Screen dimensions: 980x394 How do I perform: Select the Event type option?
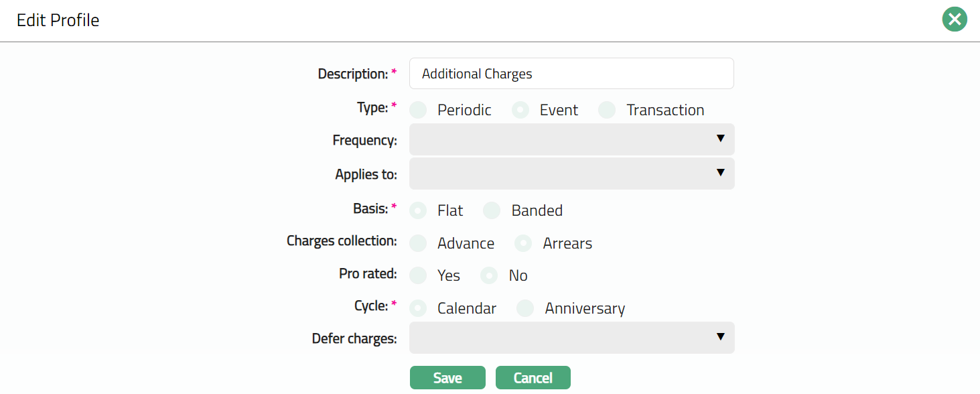(x=520, y=110)
